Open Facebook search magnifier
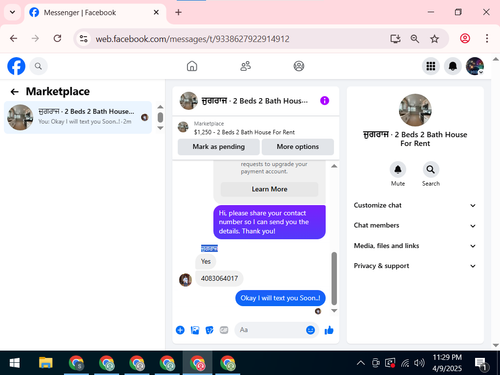This screenshot has width=500, height=375. click(x=38, y=66)
